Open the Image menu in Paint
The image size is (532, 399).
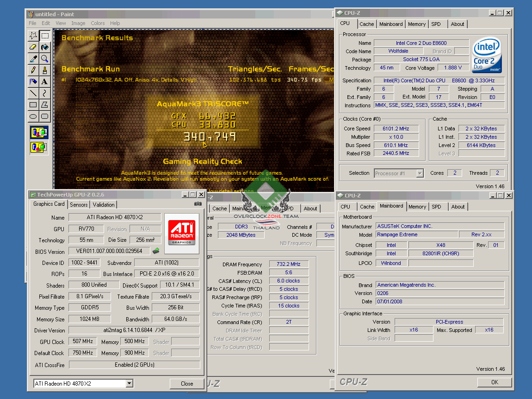(x=78, y=23)
